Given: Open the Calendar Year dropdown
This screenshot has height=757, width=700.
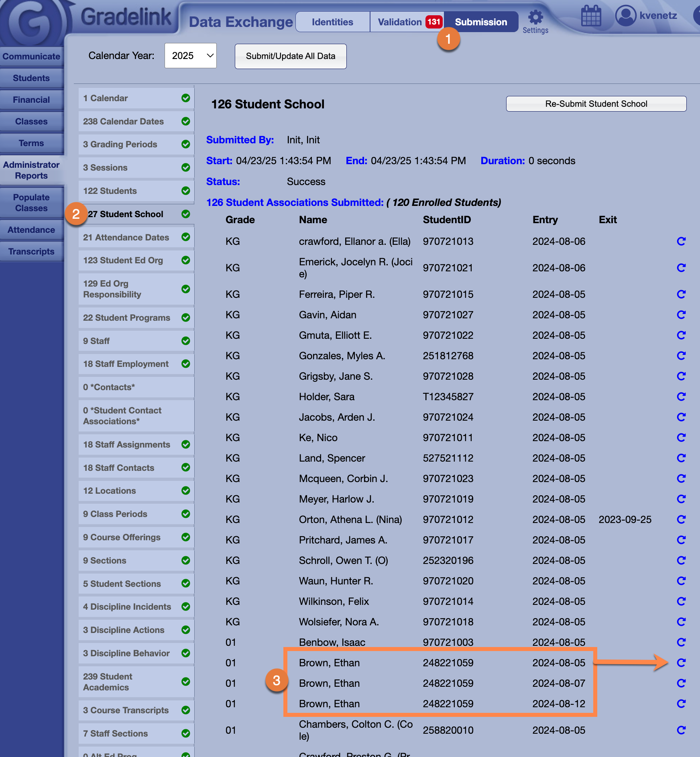Looking at the screenshot, I should pos(191,56).
